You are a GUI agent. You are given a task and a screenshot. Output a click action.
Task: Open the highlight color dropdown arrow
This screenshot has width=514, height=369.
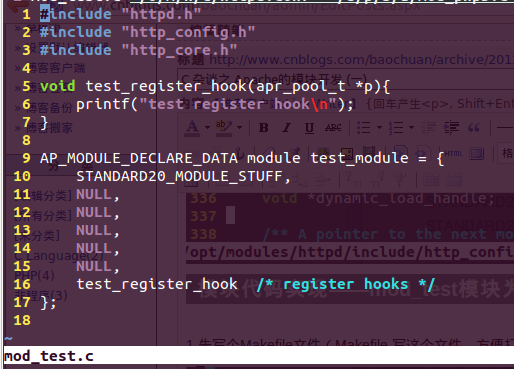239,128
